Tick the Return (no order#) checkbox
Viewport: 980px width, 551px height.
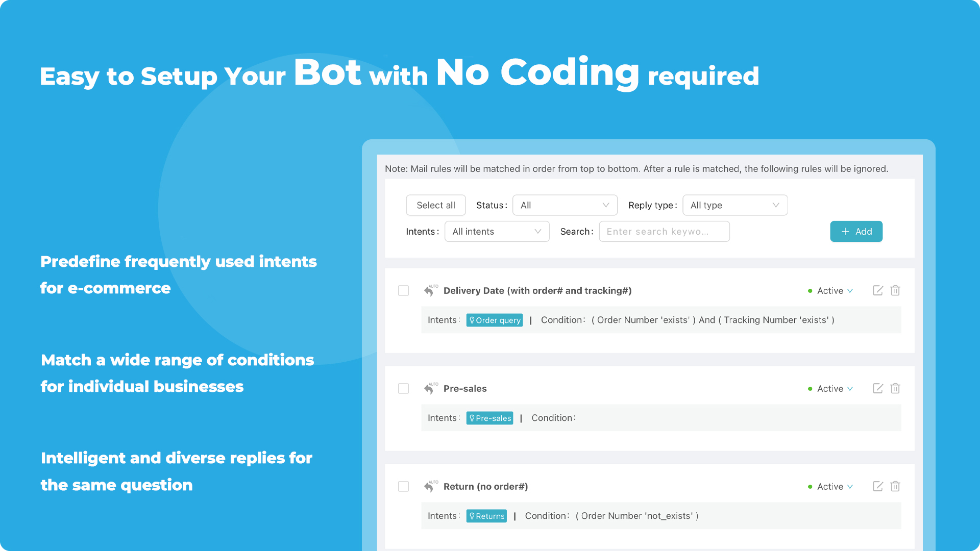point(403,486)
